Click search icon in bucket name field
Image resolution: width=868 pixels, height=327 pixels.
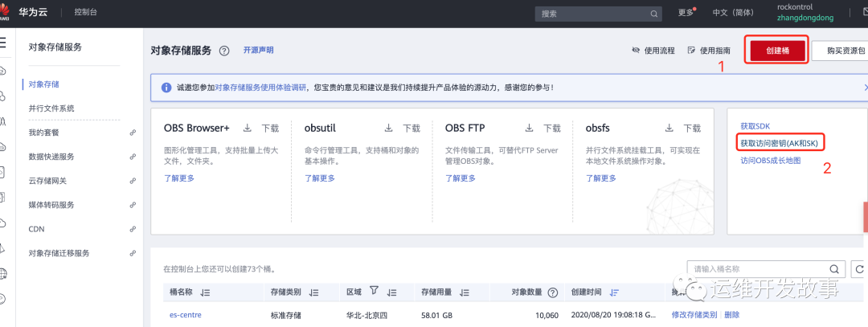click(834, 269)
